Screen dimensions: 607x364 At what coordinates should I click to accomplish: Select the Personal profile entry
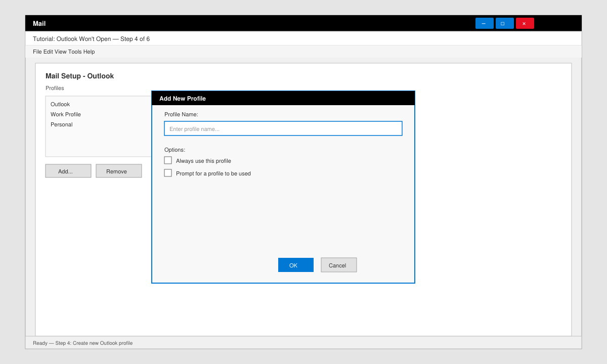point(61,124)
